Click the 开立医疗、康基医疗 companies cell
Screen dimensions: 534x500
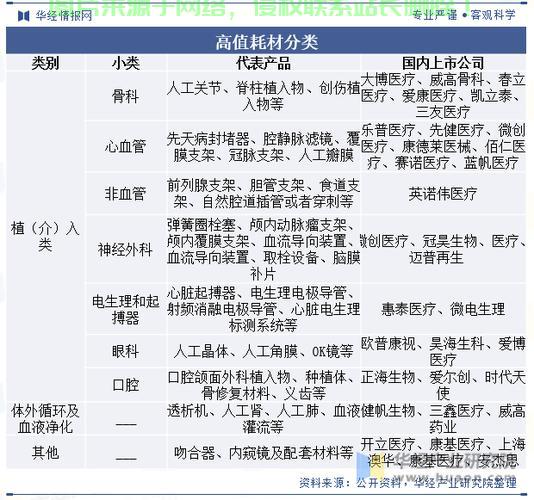(443, 452)
